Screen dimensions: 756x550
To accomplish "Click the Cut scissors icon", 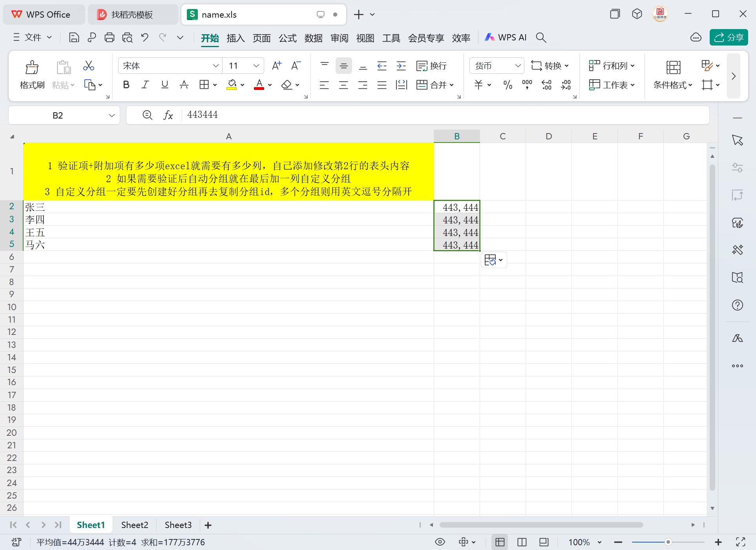I will tap(89, 66).
